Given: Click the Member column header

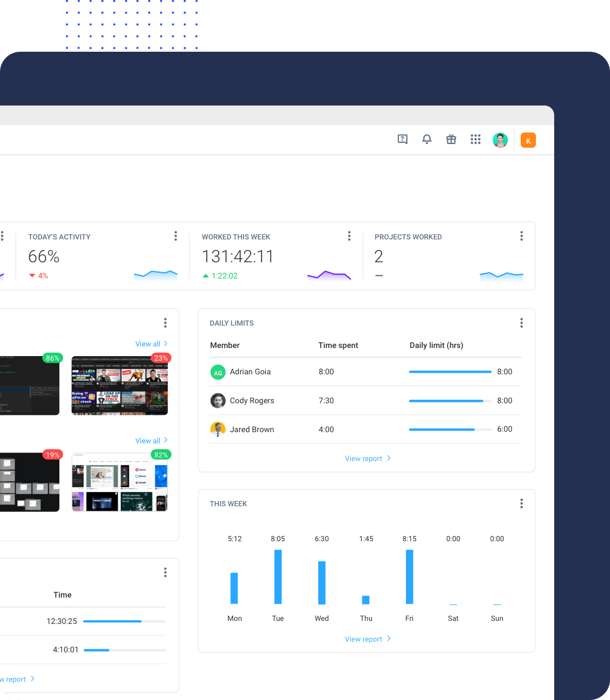Looking at the screenshot, I should tap(225, 345).
